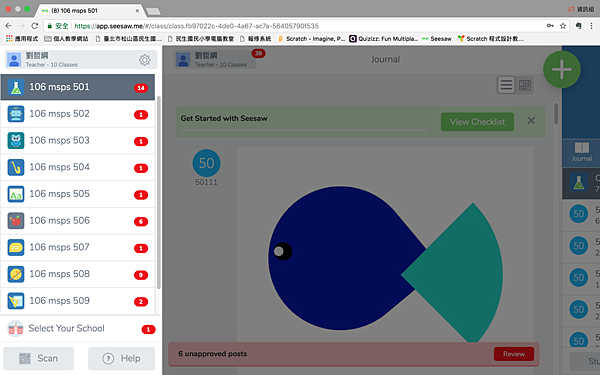Open the Help button
This screenshot has height=375, width=600.
click(x=122, y=359)
